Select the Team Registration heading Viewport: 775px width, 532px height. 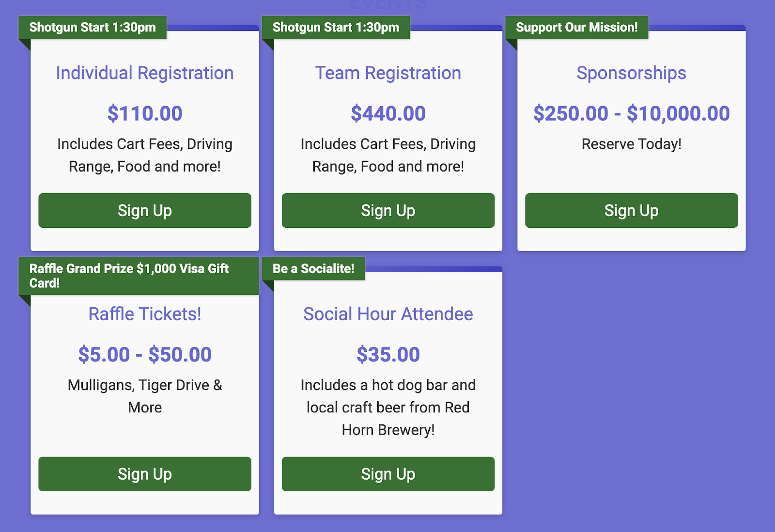point(388,73)
